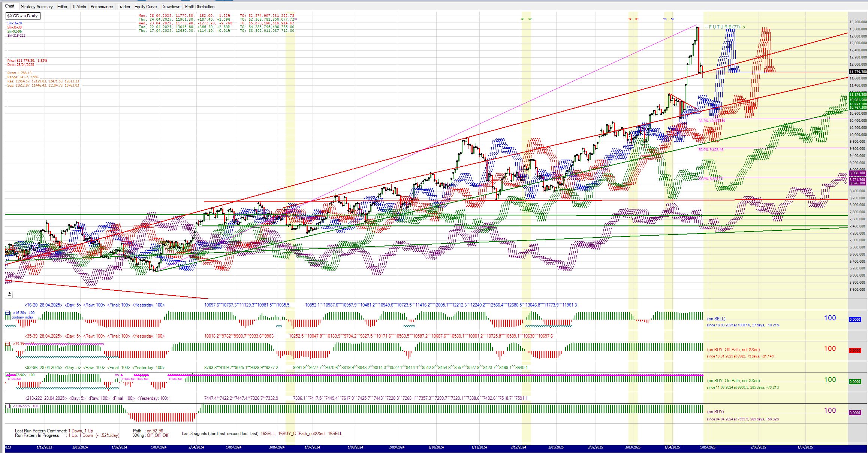Image resolution: width=868 pixels, height=453 pixels.
Task: Click the 1/05/2025 date on time axis
Action: (x=708, y=447)
